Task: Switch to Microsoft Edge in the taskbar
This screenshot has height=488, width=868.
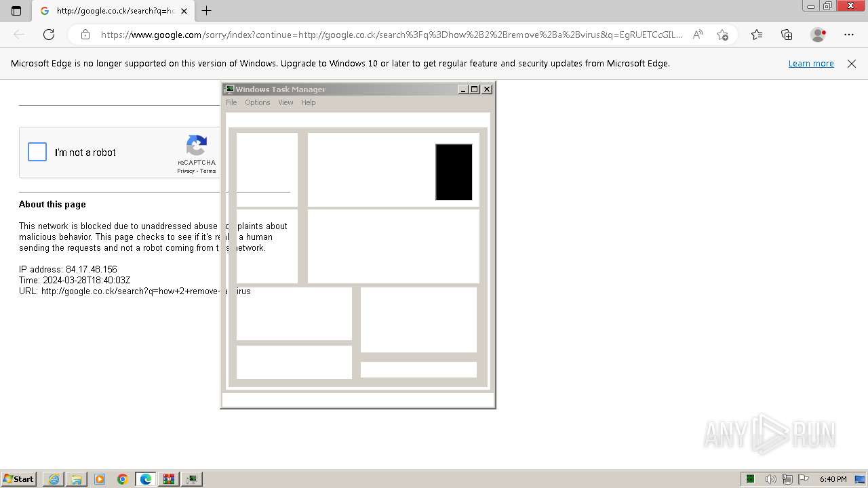Action: [x=146, y=479]
